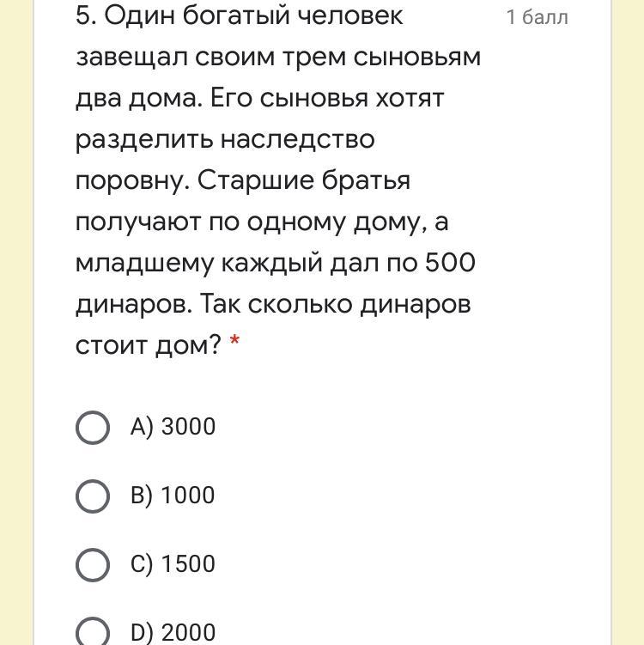Image resolution: width=644 pixels, height=645 pixels.
Task: Click the number "500" in the question
Action: 450,263
